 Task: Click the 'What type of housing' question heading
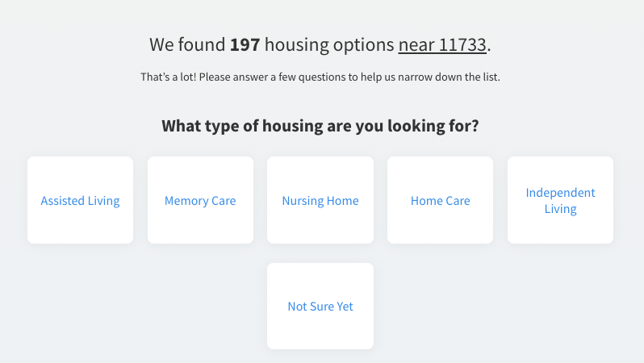pos(320,126)
